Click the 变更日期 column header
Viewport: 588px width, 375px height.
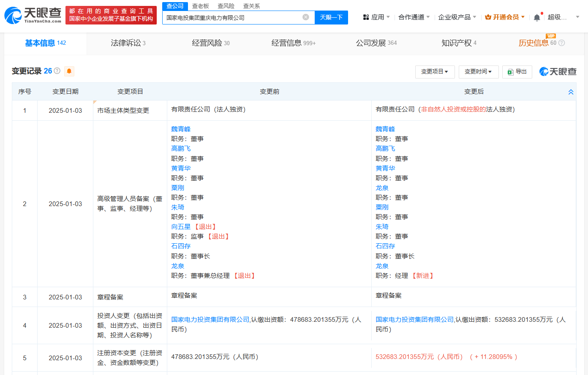click(65, 92)
